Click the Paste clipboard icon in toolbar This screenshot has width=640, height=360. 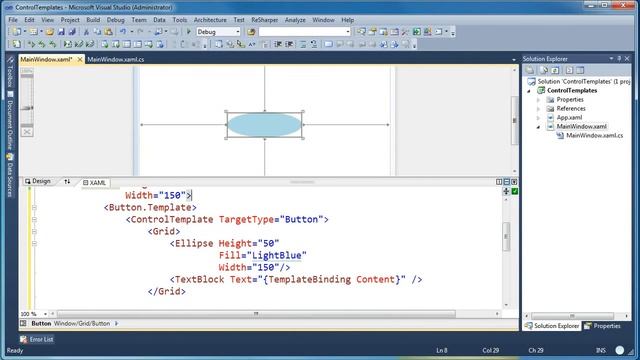pyautogui.click(x=108, y=31)
